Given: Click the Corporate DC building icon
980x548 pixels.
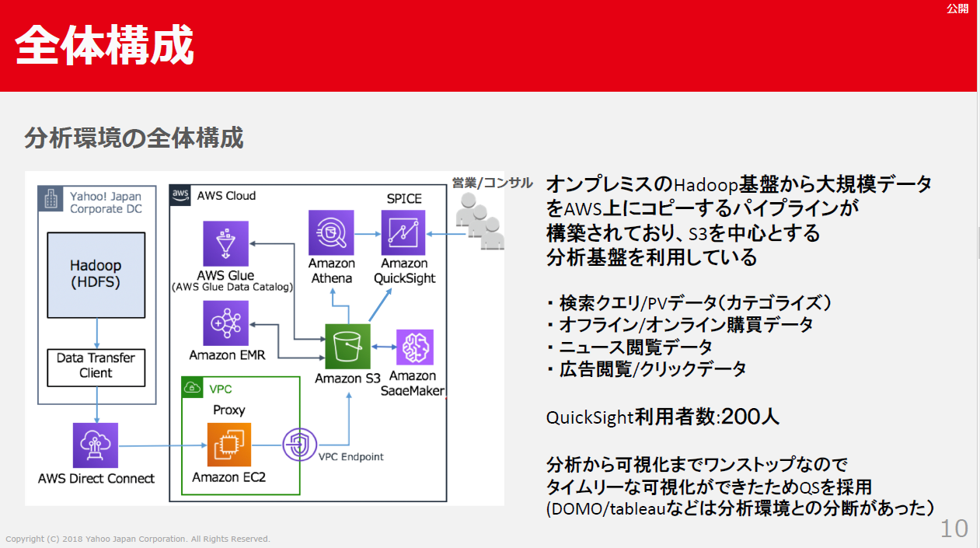Looking at the screenshot, I should [x=51, y=201].
